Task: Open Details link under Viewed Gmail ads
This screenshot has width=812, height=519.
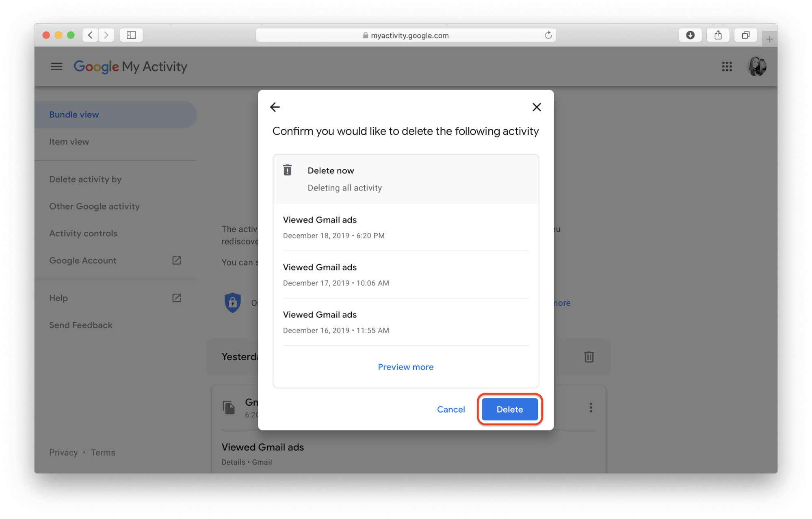Action: click(234, 462)
